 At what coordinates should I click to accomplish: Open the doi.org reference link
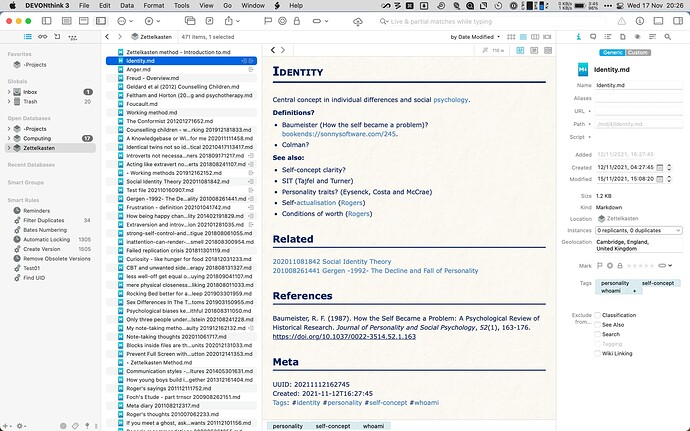pyautogui.click(x=344, y=336)
